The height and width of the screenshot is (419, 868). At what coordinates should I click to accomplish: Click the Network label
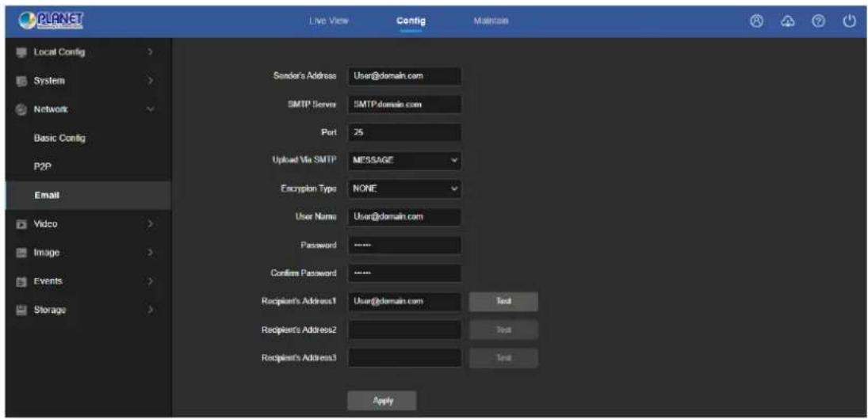click(51, 109)
